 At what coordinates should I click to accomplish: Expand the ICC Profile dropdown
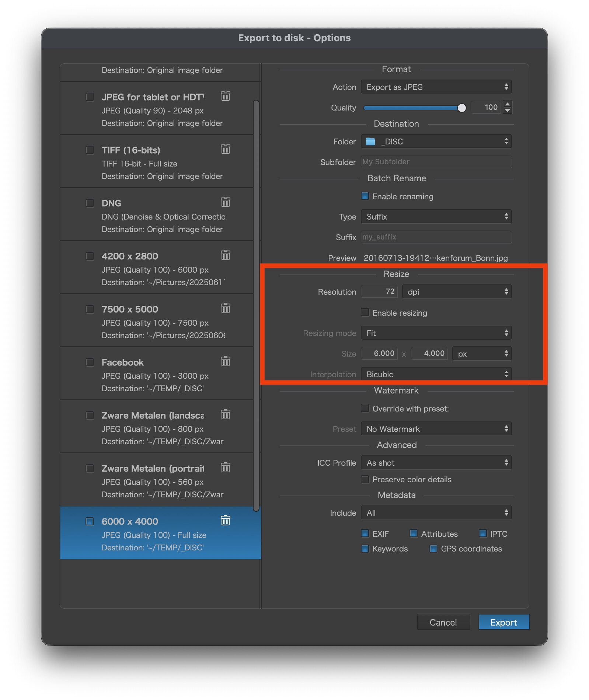[436, 463]
